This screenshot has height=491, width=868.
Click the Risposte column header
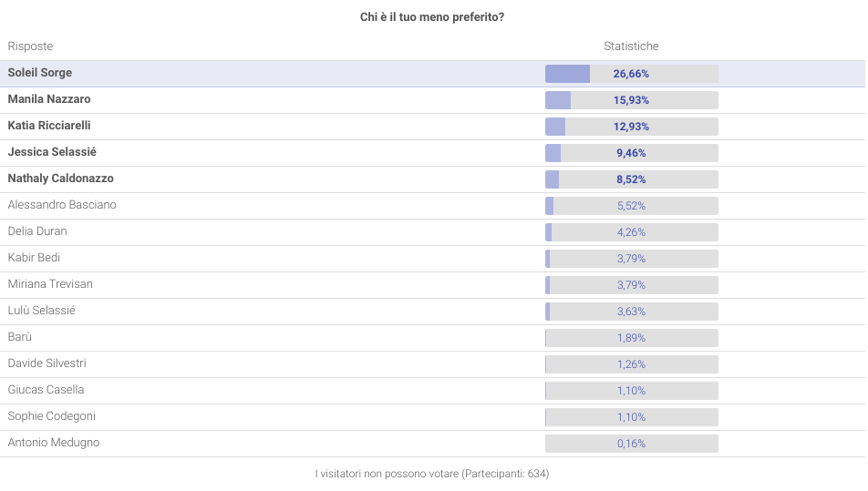[30, 46]
